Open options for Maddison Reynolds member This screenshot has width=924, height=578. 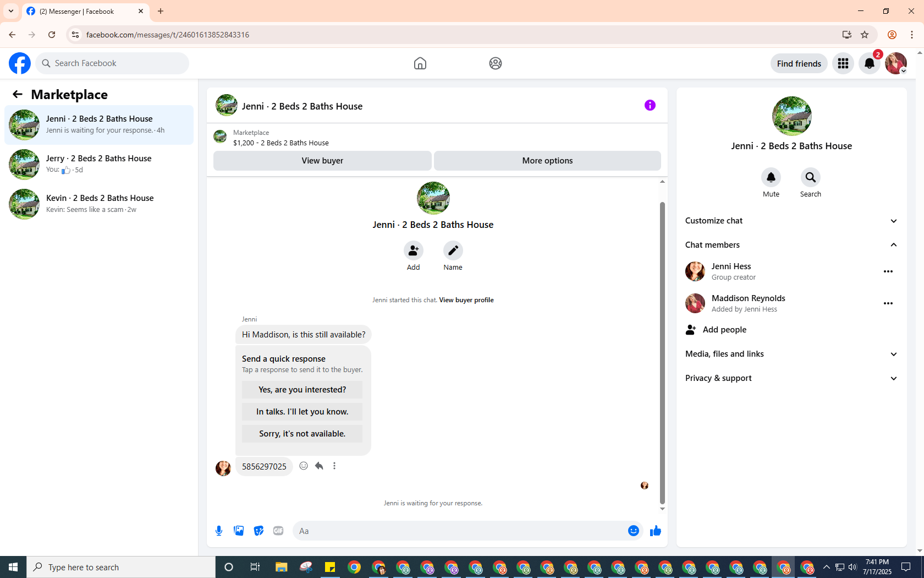888,303
